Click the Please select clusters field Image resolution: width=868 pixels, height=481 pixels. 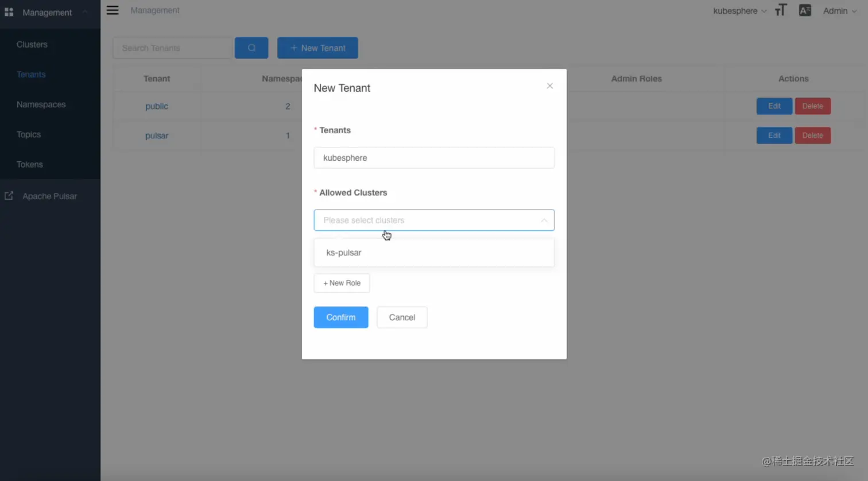pyautogui.click(x=434, y=220)
